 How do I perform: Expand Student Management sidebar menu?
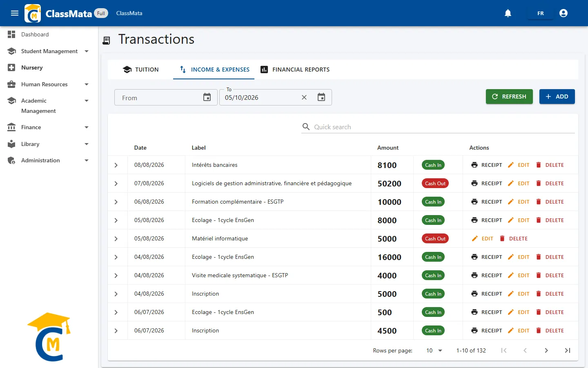coord(49,51)
